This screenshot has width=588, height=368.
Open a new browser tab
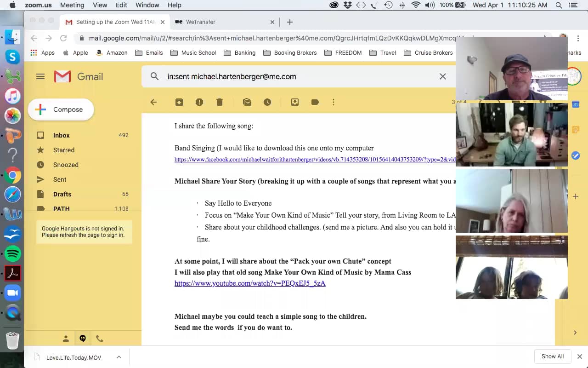[290, 22]
